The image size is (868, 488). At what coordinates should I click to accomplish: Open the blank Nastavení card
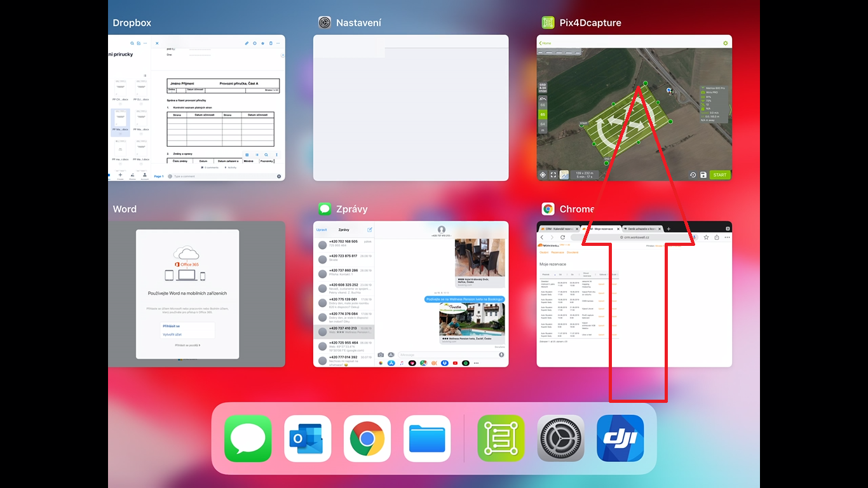click(410, 107)
